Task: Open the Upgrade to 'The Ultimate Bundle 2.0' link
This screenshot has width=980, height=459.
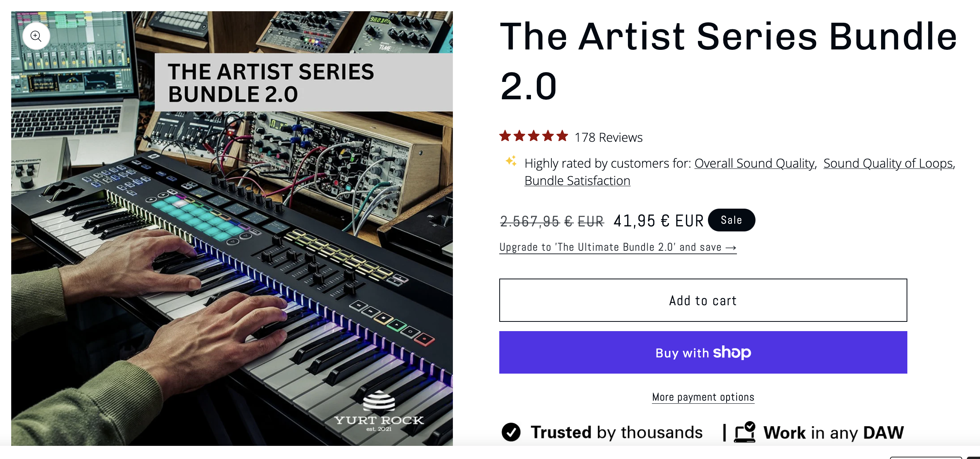Action: [610, 247]
